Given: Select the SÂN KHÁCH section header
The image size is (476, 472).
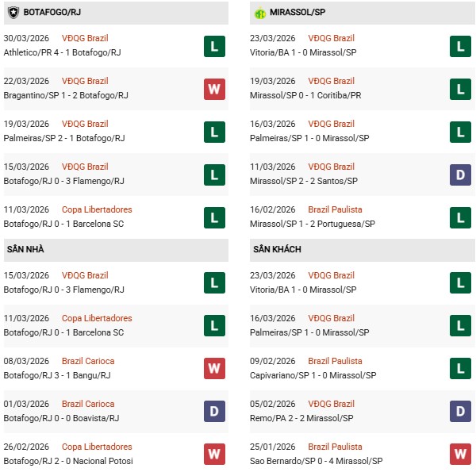Looking at the screenshot, I should (277, 249).
